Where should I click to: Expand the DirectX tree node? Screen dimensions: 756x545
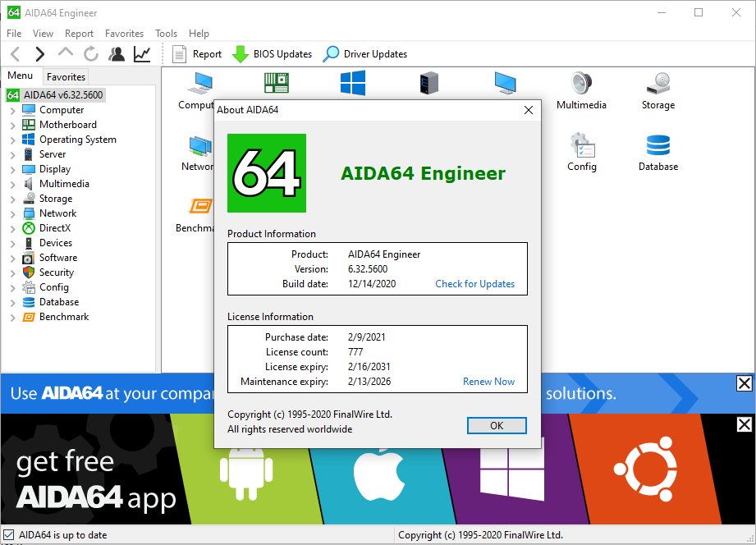12,229
